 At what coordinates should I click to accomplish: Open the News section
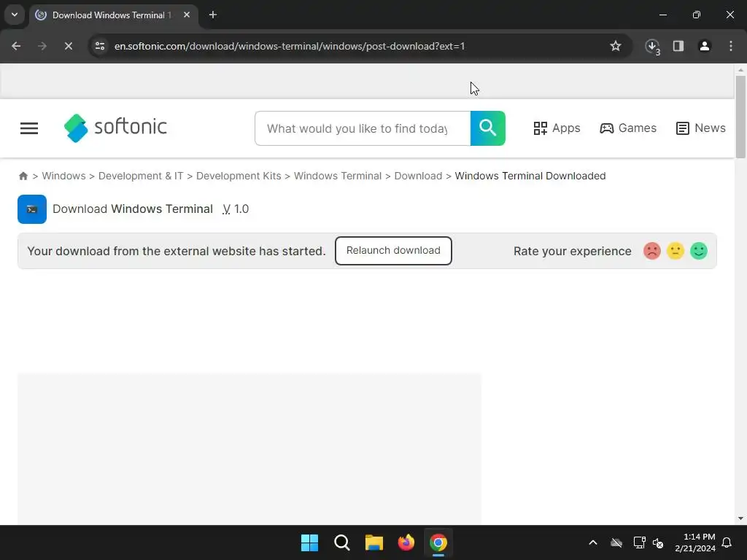tap(701, 128)
